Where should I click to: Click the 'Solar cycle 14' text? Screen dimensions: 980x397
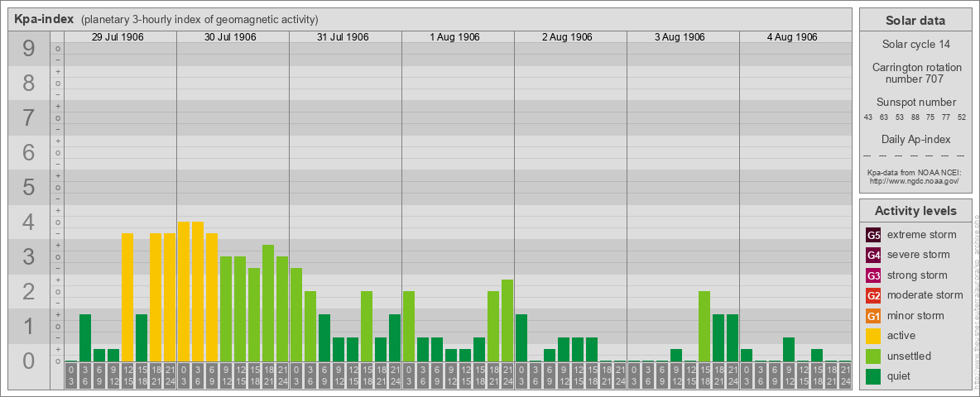point(915,45)
